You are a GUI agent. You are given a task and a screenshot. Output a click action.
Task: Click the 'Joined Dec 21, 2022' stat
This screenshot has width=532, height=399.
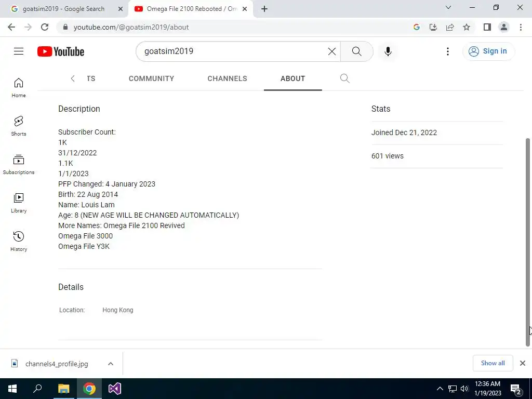pos(404,132)
